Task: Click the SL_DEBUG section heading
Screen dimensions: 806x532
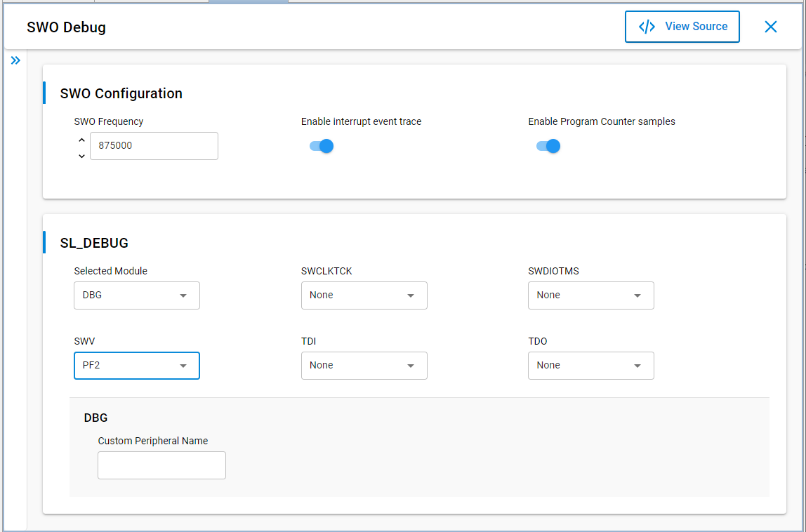Action: click(94, 244)
